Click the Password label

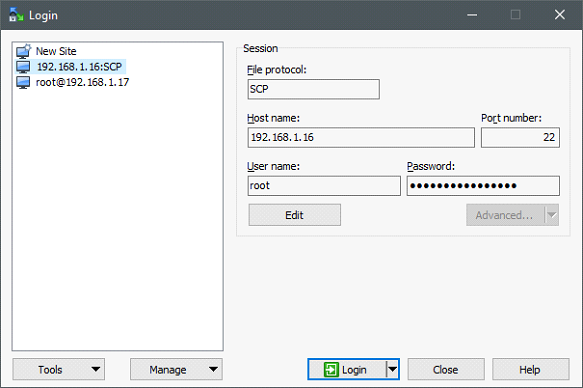coord(431,166)
